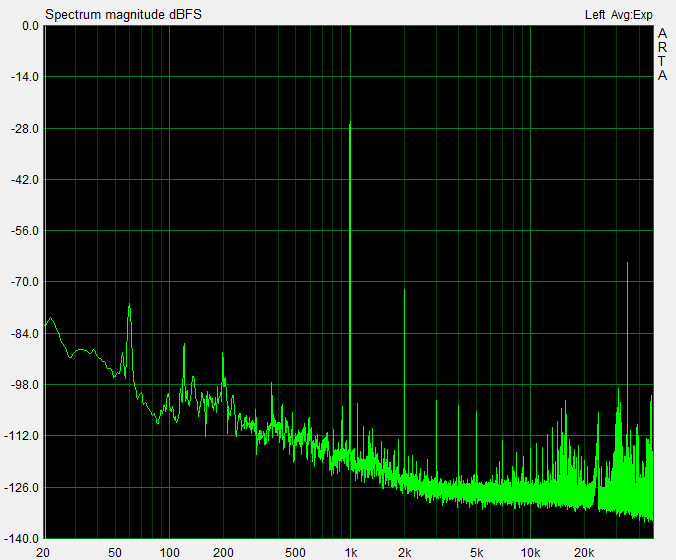The height and width of the screenshot is (560, 676).
Task: Click the 0.0 dBFS axis label
Action: coord(30,26)
